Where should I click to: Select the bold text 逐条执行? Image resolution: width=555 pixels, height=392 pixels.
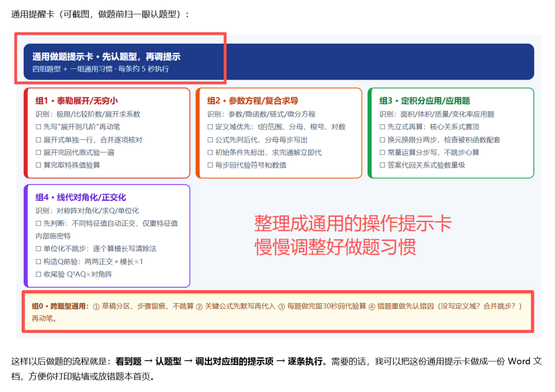coord(305,361)
